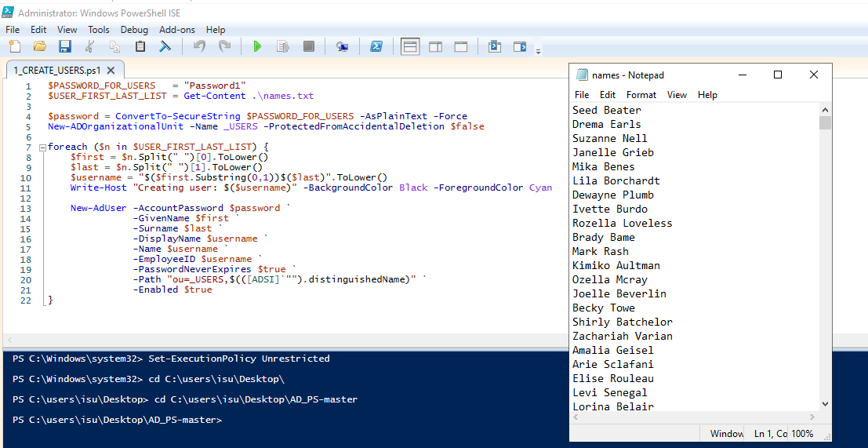Screen dimensions: 868x448
Task: Clear the console pane
Action: coord(165,46)
